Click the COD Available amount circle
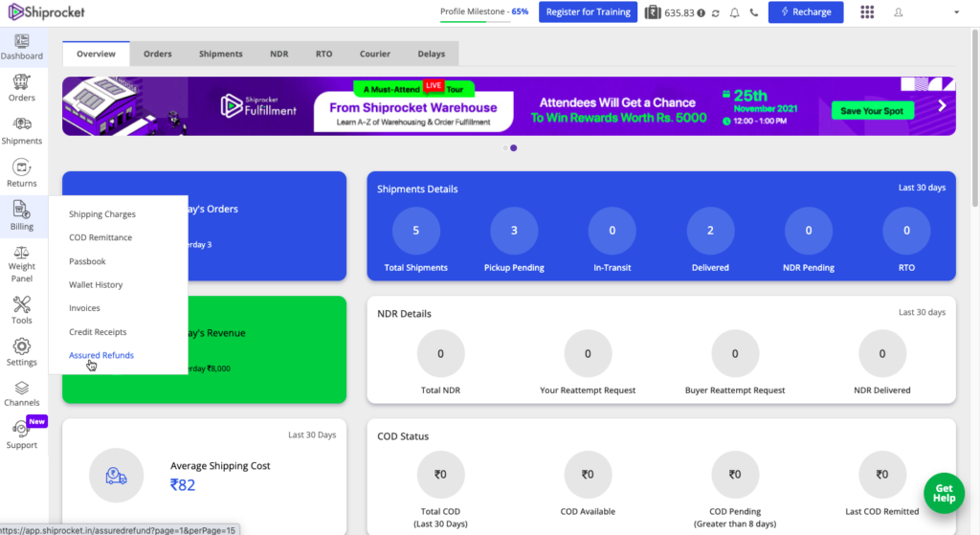 [589, 475]
